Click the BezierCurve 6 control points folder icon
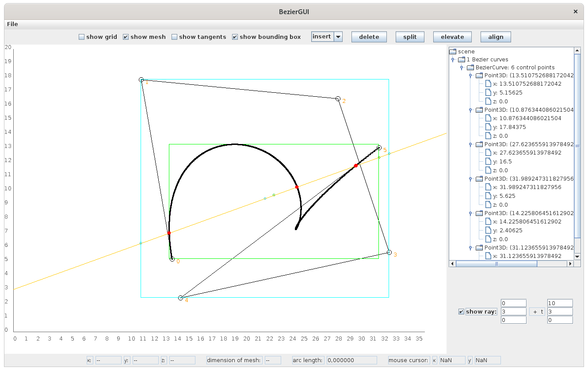Image resolution: width=588 pixels, height=371 pixels. [x=470, y=68]
